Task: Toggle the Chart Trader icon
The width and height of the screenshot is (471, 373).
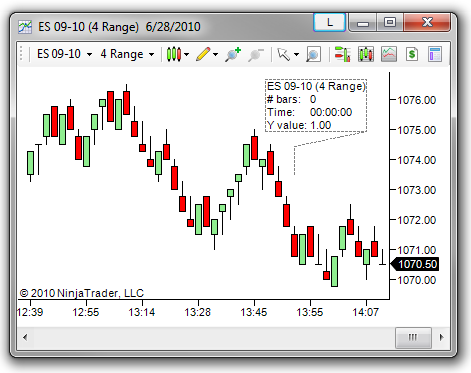Action: [342, 54]
